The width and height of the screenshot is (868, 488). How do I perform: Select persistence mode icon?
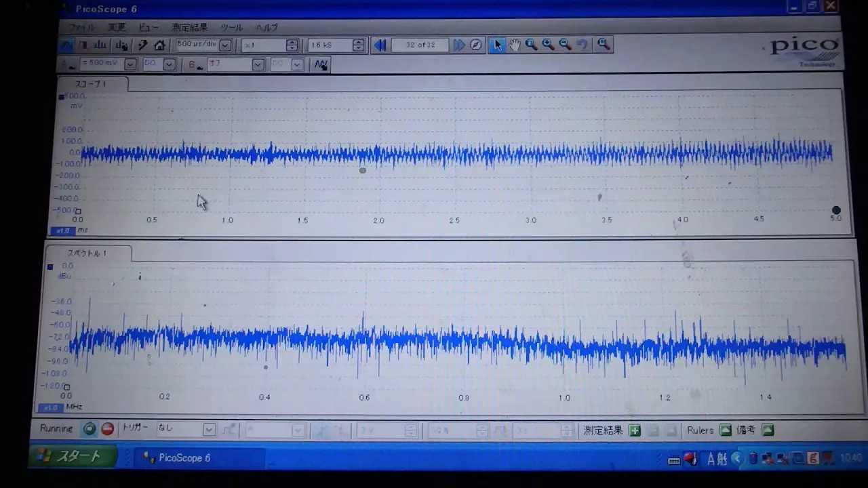tap(84, 45)
